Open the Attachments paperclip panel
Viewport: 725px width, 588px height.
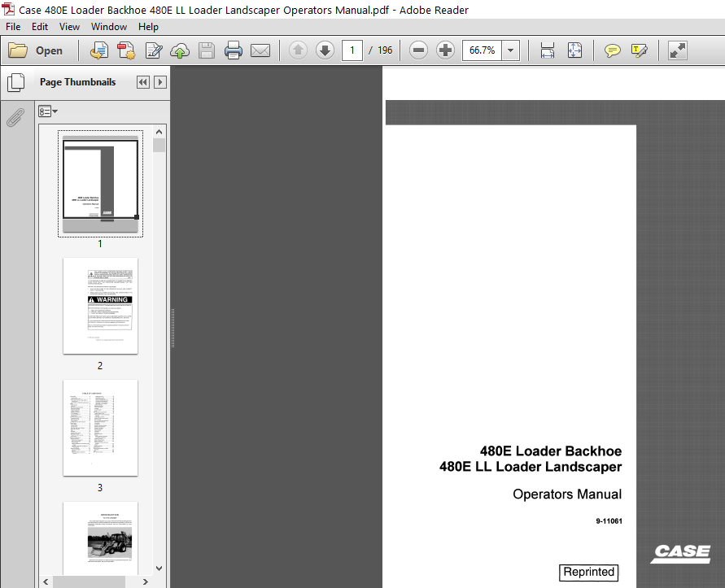click(x=15, y=117)
